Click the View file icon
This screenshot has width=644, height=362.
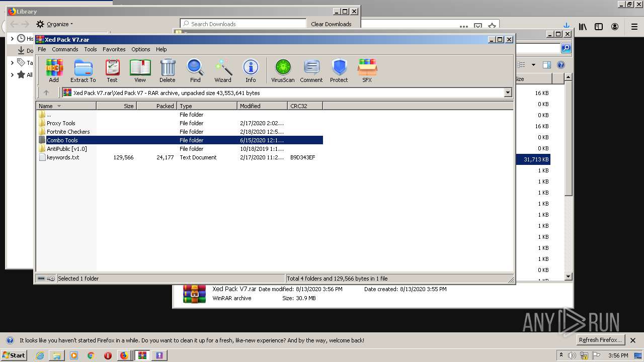tap(140, 70)
